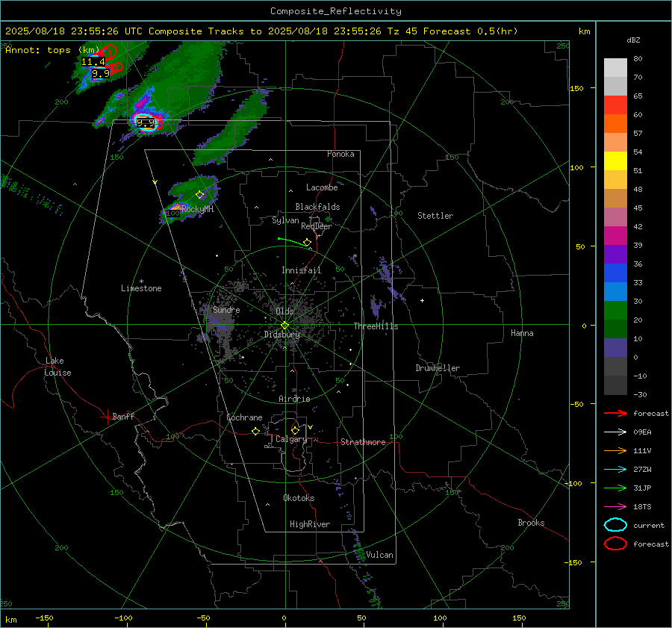Click the Airdrie label

pyautogui.click(x=294, y=399)
